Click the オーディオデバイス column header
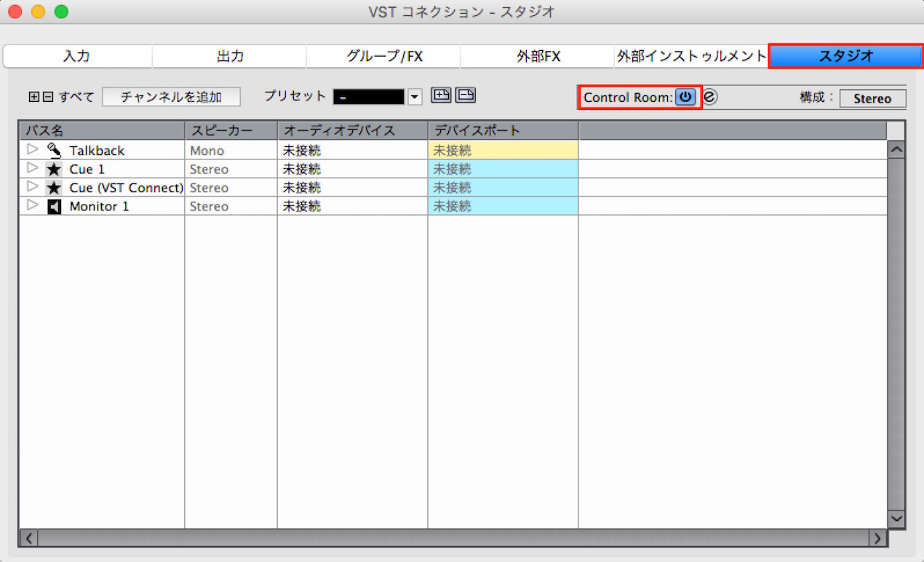Viewport: 924px width, 562px height. pos(352,131)
